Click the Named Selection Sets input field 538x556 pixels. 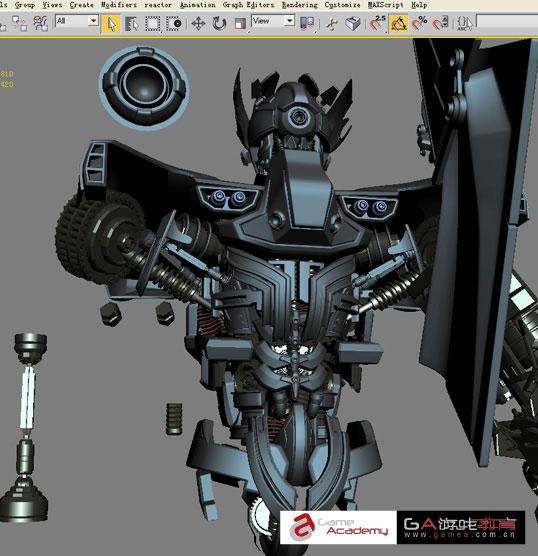(x=507, y=21)
